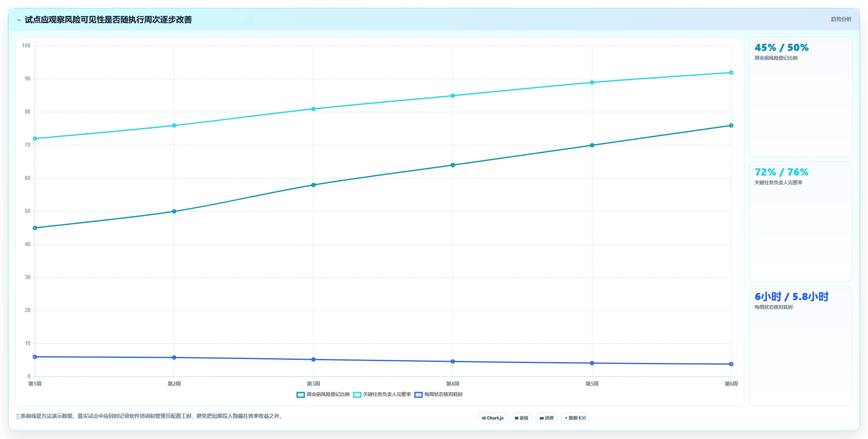The height and width of the screenshot is (439, 868).
Task: Select the 第3周 point on 关键任务负责人完整率 line
Action: [x=313, y=109]
